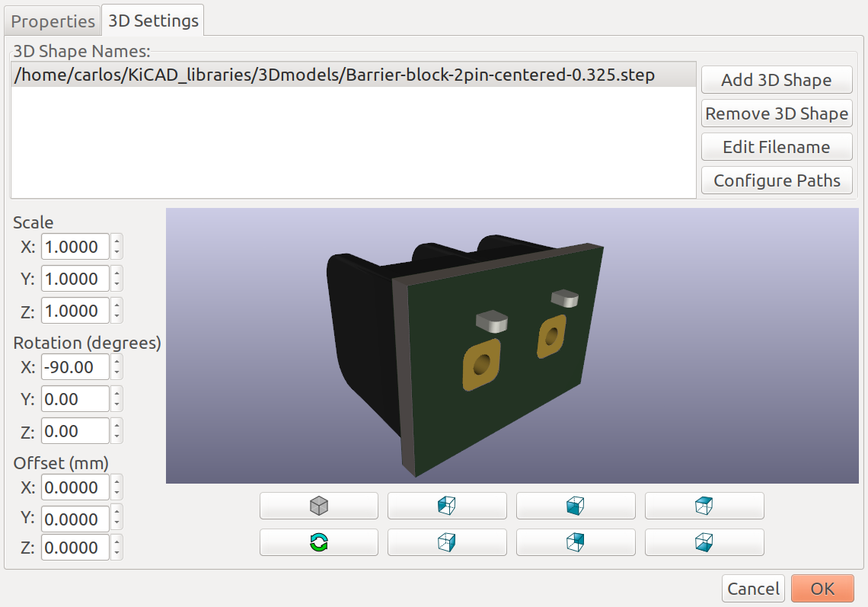Screen dimensions: 868x607
Task: Decrease Rotation Z with the down arrow
Action: (x=116, y=437)
